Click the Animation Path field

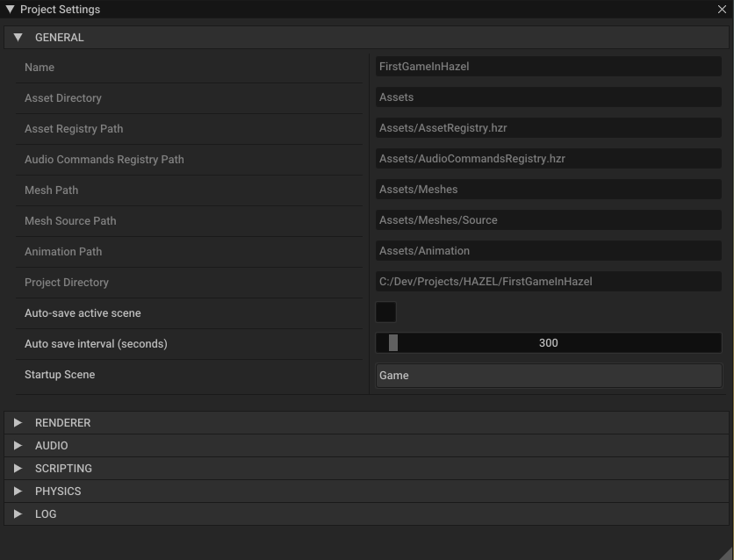pos(548,251)
